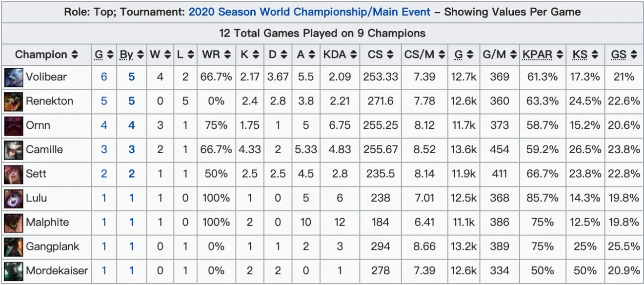644x285 pixels.
Task: Click the Renekton champion icon
Action: (13, 102)
